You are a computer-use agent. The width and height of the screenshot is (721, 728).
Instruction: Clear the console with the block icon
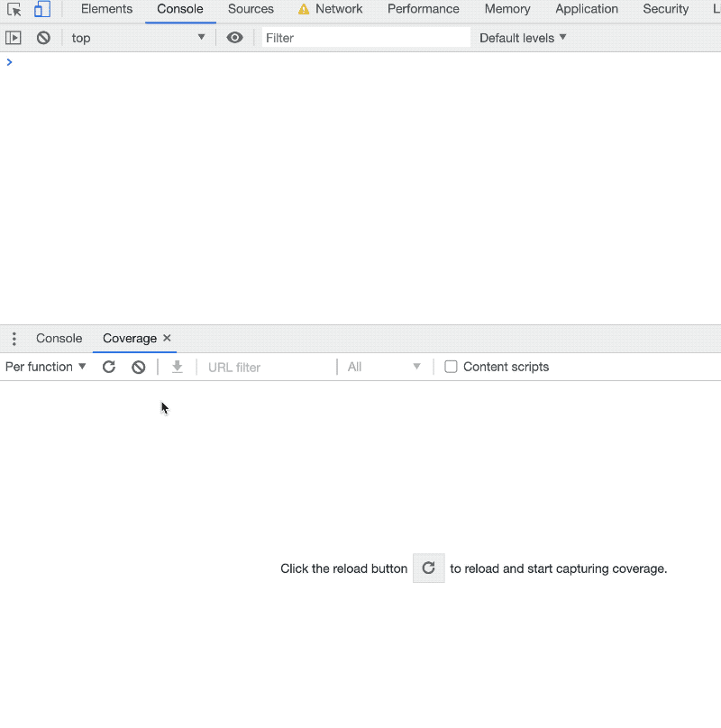(43, 38)
